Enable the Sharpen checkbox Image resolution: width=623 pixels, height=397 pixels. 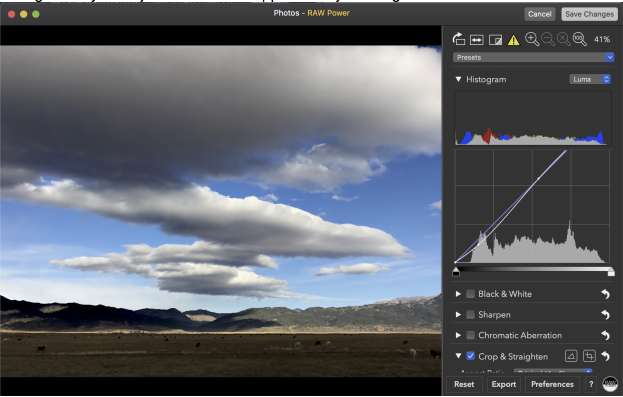470,315
